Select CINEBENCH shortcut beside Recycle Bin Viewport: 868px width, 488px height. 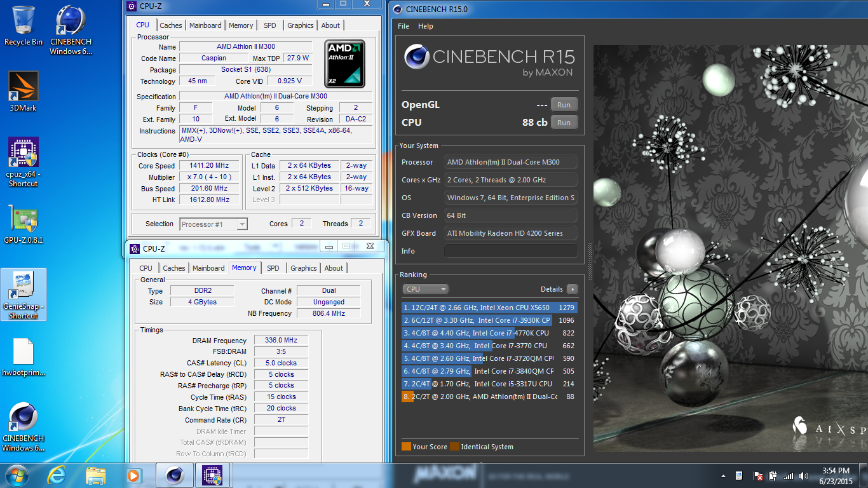click(71, 30)
